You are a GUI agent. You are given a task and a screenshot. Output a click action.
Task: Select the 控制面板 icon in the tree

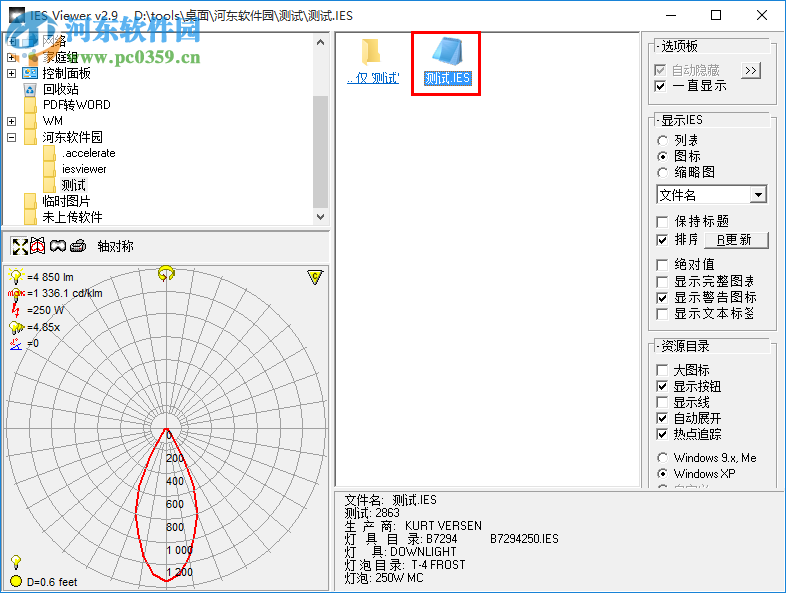(x=30, y=73)
